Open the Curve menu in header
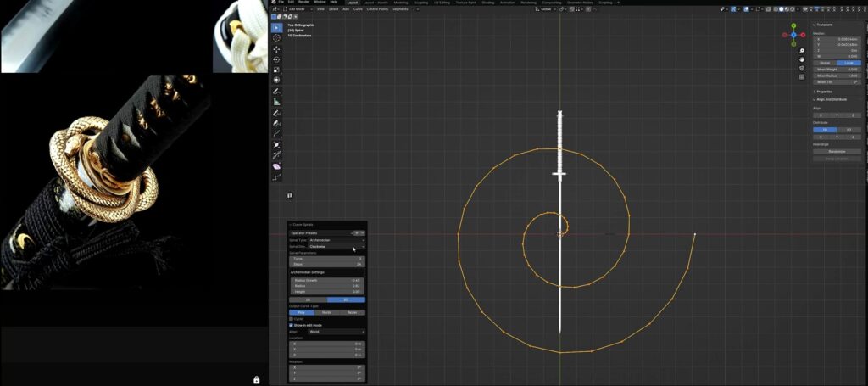This screenshot has height=386, width=868. pos(357,8)
